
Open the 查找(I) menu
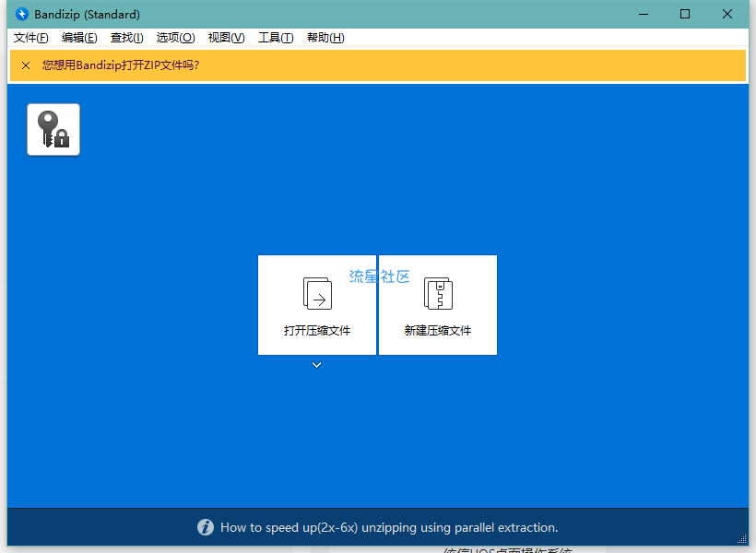pos(127,38)
